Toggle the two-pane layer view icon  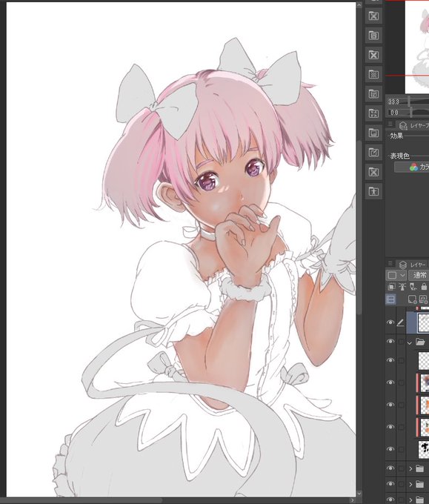390,299
